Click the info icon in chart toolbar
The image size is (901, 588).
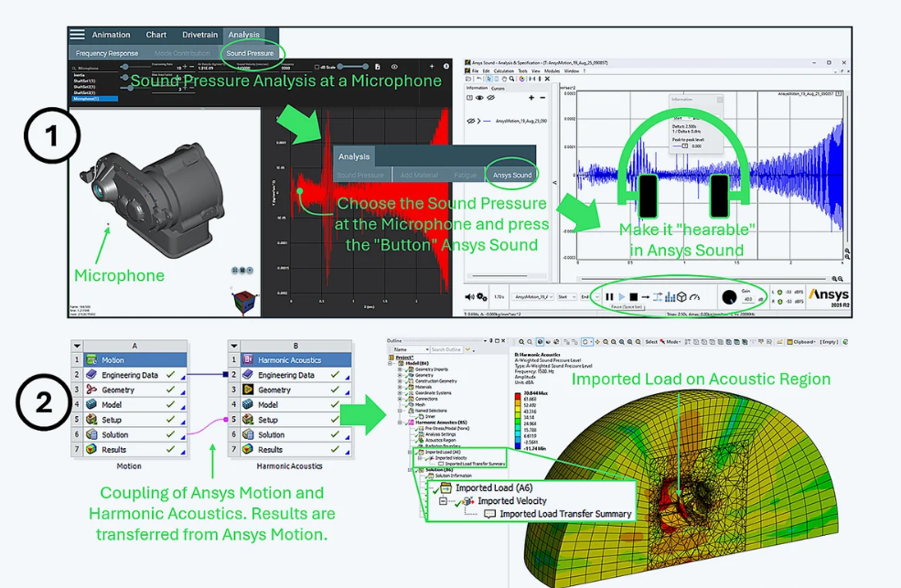445,67
